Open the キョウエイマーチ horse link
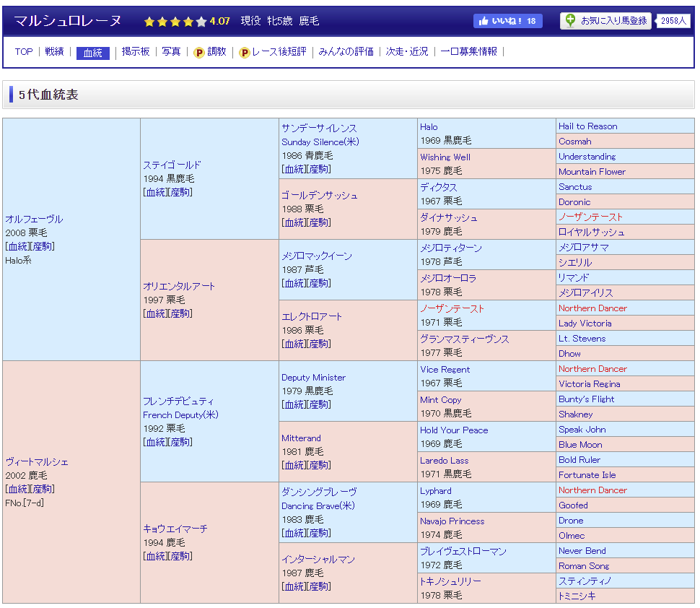 (175, 529)
